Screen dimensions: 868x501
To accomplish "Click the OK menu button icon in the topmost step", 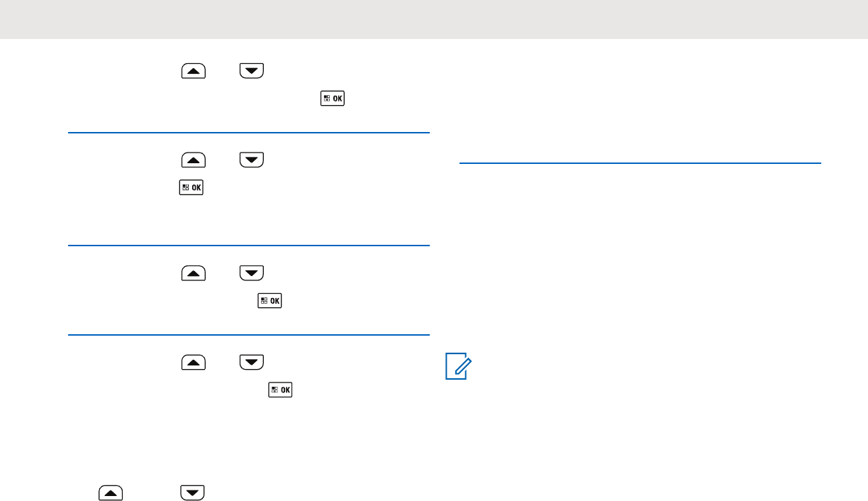I will pos(333,99).
